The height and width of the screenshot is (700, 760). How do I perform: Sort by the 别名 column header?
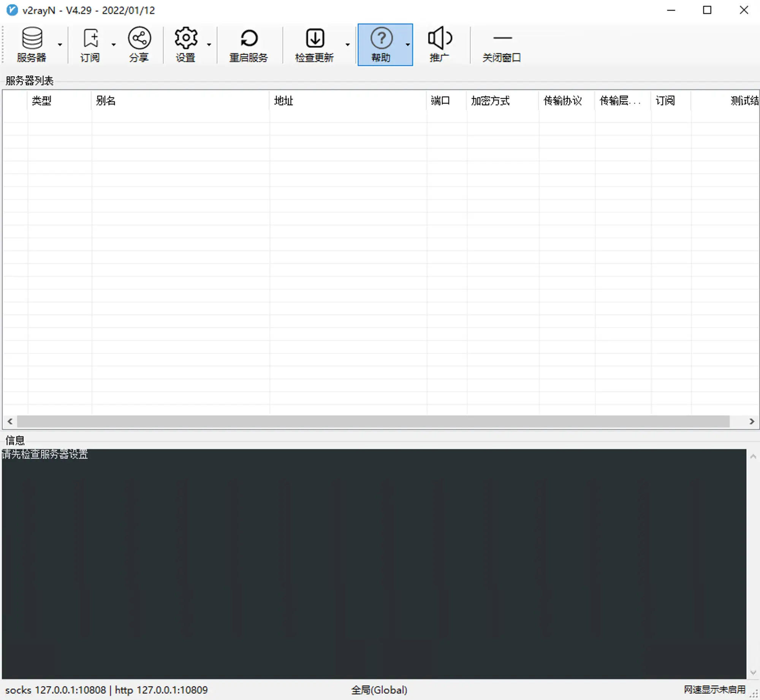click(180, 101)
